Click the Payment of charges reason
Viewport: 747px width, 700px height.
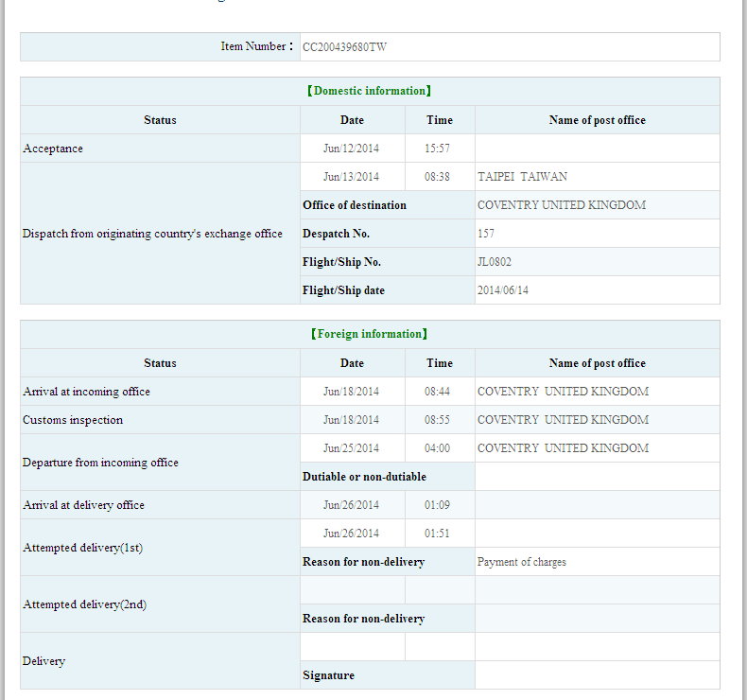(x=522, y=562)
